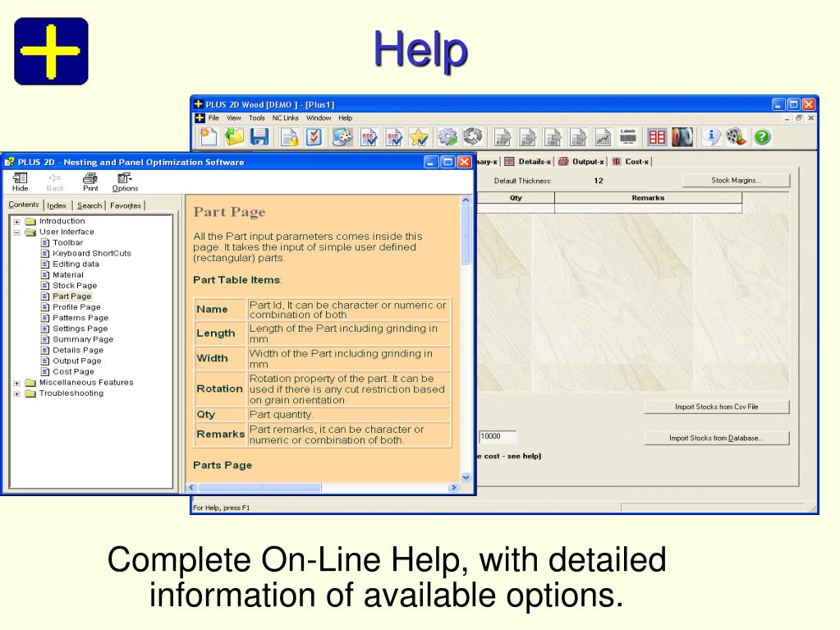This screenshot has width=840, height=630.
Task: Click the color palette toolbar icon
Action: (x=342, y=137)
